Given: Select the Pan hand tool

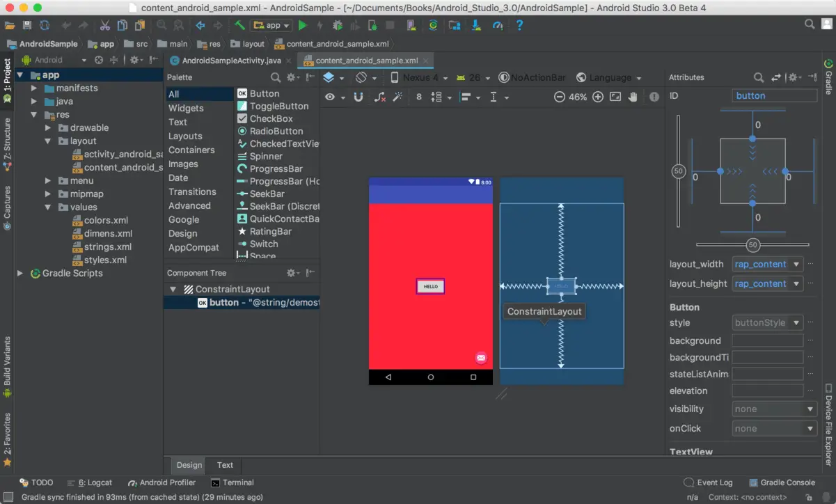Looking at the screenshot, I should tap(633, 97).
